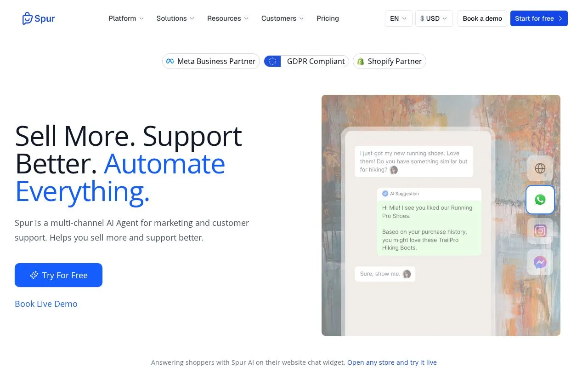
Task: Click the Shopify bag icon
Action: (x=361, y=61)
